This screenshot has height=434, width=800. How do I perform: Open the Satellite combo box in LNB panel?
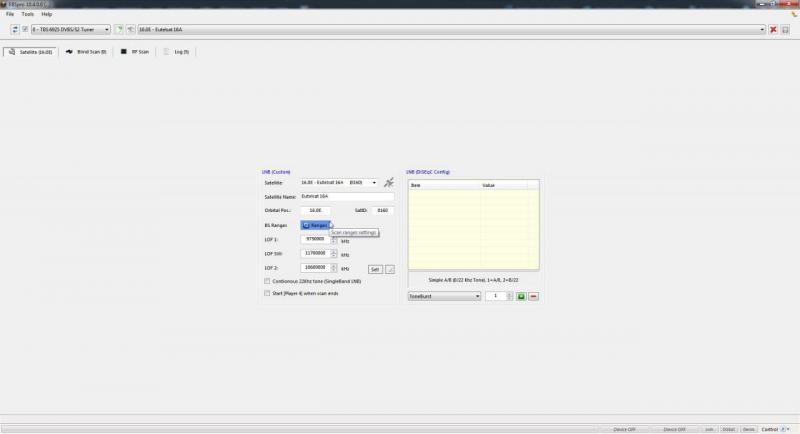(339, 183)
